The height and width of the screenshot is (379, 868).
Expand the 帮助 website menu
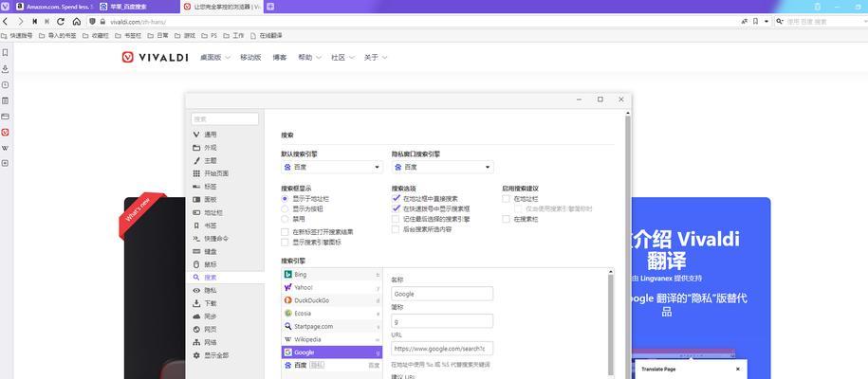(x=309, y=57)
